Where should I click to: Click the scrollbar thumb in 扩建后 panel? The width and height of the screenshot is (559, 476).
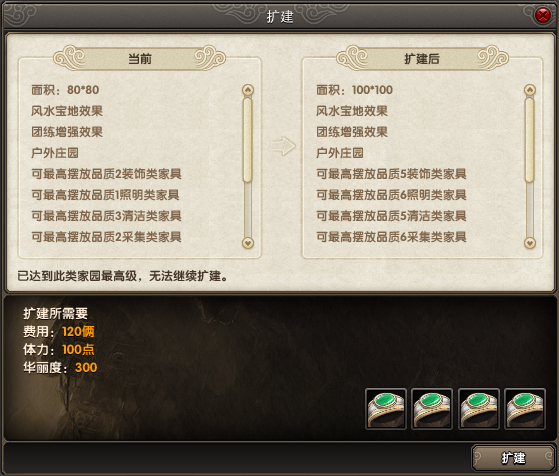[530, 140]
